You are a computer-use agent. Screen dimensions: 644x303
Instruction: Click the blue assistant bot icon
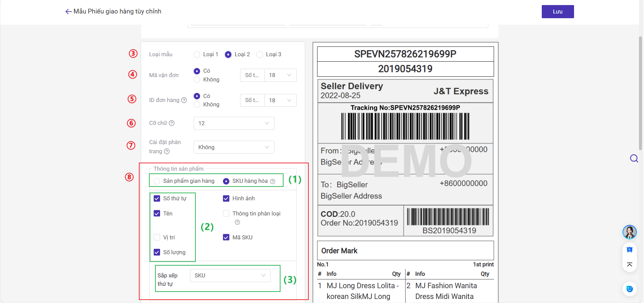coord(630,289)
